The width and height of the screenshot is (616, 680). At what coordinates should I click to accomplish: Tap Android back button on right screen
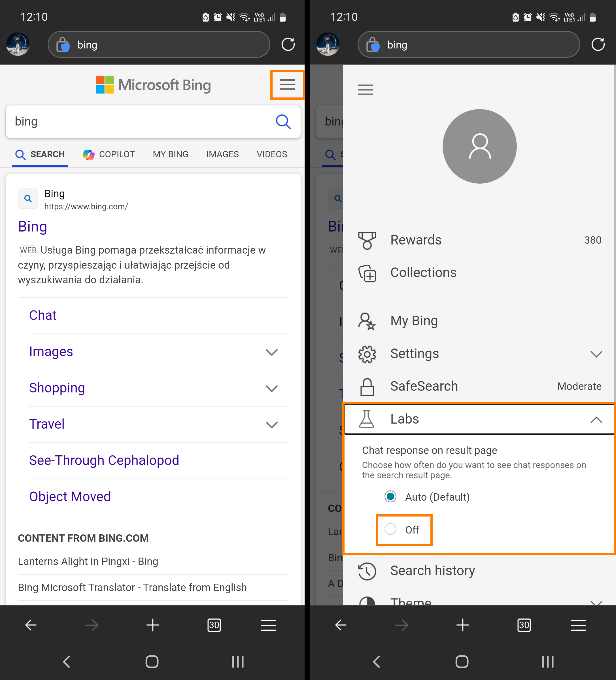point(377,662)
